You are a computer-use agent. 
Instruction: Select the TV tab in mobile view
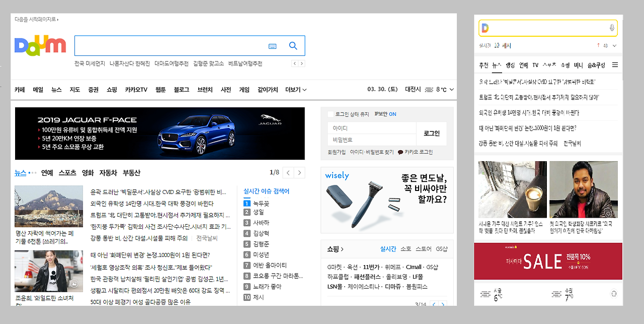click(x=535, y=66)
